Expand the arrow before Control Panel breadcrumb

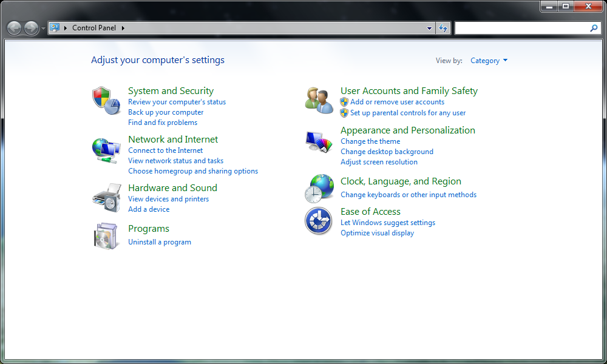tap(66, 28)
